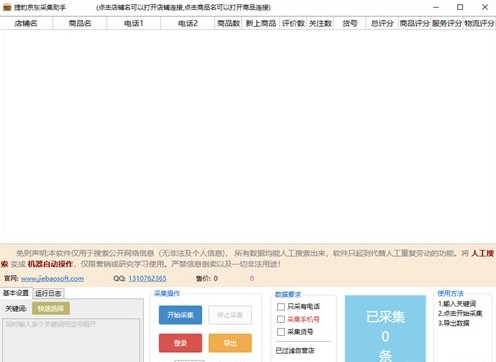This screenshot has width=496, height=362.
Task: Click the 物流评分 column header
Action: pyautogui.click(x=479, y=23)
